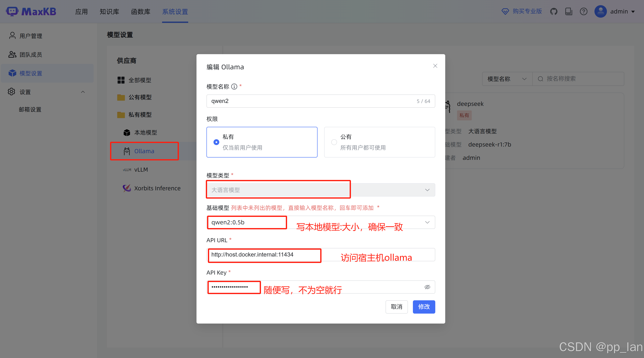This screenshot has width=644, height=358.
Task: Select the public permission radio
Action: coord(334,142)
